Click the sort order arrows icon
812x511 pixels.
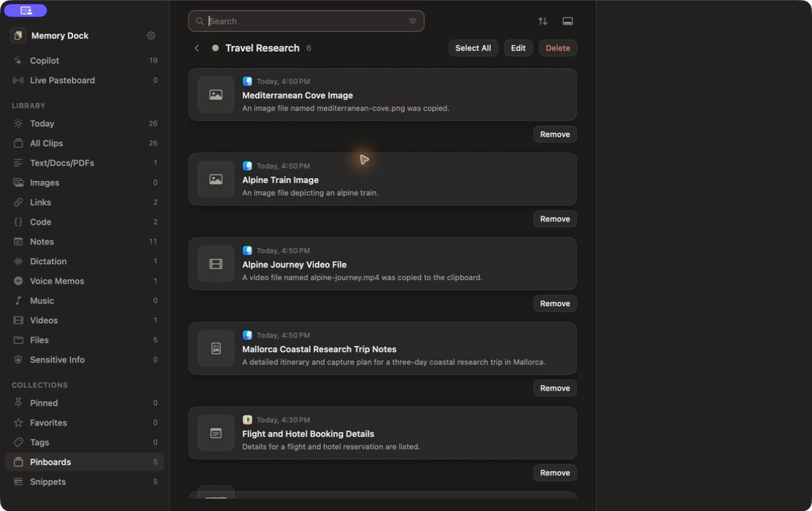[543, 21]
